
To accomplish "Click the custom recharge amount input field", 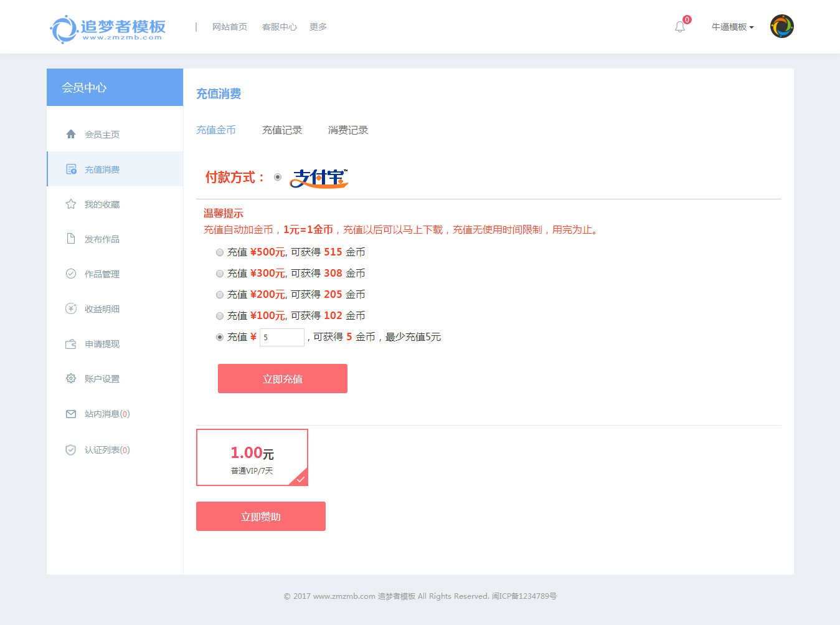I will click(282, 337).
